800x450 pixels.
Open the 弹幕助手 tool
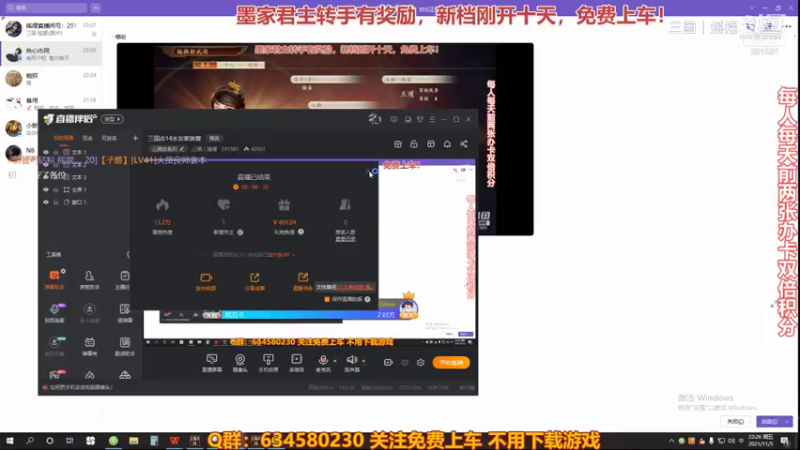(x=54, y=280)
